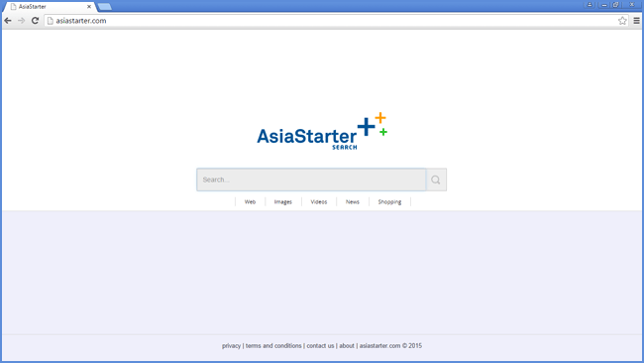
Task: Open the privacy link in footer
Action: pos(231,346)
